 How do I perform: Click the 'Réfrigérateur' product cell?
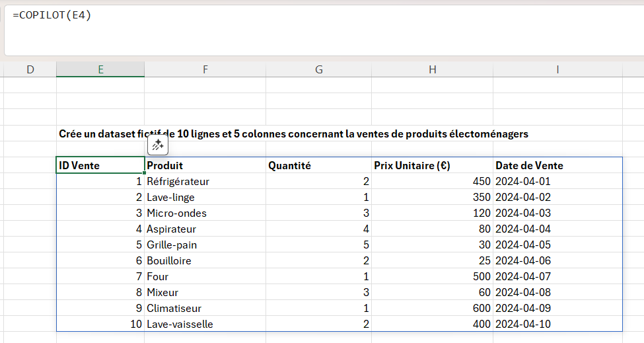[x=205, y=182]
